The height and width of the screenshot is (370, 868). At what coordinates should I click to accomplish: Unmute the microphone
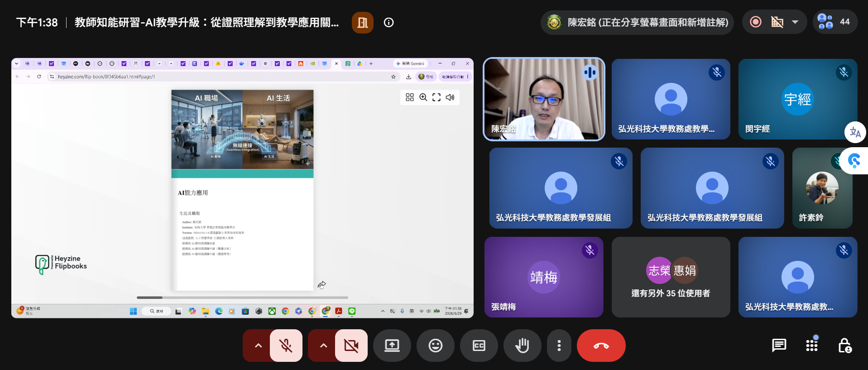pos(286,346)
